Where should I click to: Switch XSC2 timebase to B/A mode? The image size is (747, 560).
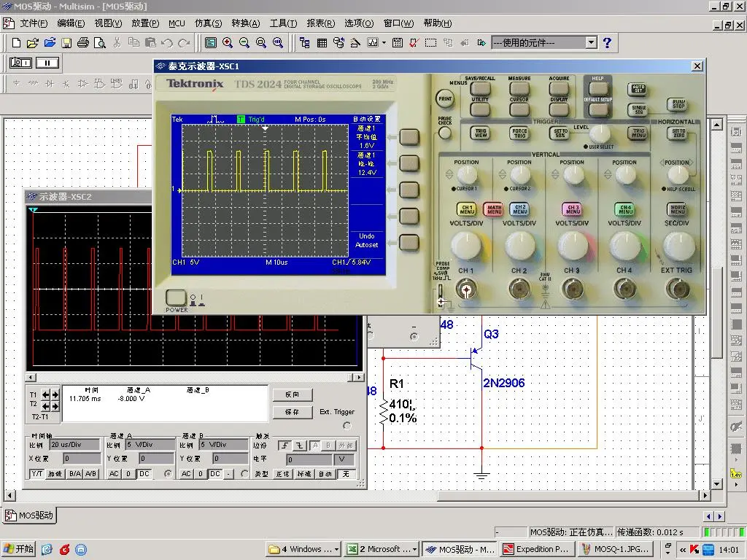(75, 474)
